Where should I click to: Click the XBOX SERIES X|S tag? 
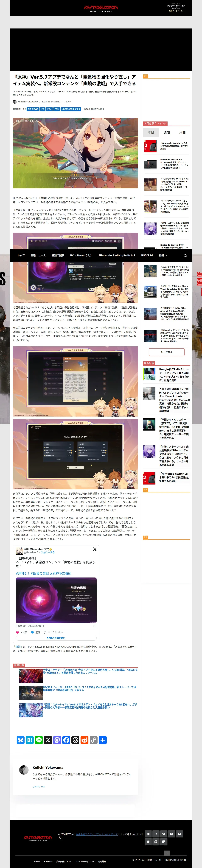71,109
